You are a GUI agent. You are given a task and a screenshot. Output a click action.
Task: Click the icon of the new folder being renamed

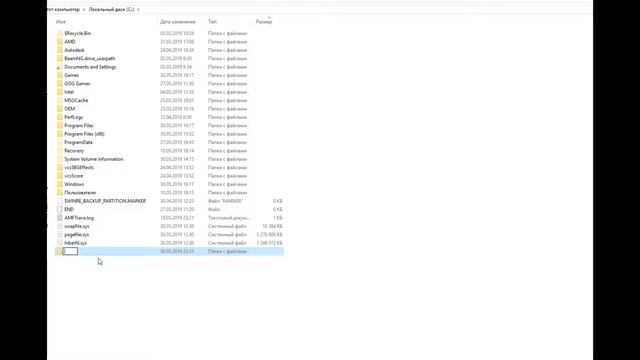click(60, 251)
